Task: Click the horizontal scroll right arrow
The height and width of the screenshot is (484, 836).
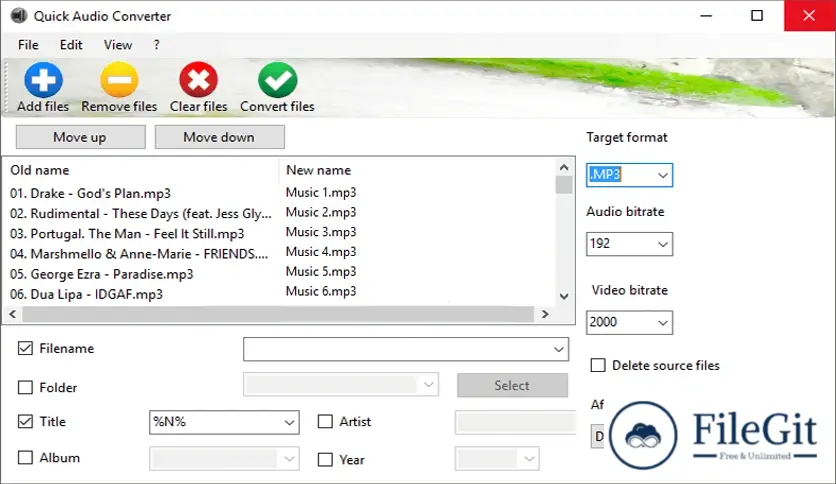Action: [x=544, y=314]
